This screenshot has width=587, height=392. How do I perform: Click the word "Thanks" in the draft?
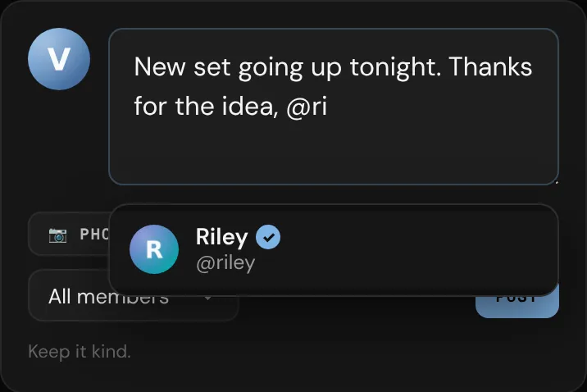pos(490,66)
